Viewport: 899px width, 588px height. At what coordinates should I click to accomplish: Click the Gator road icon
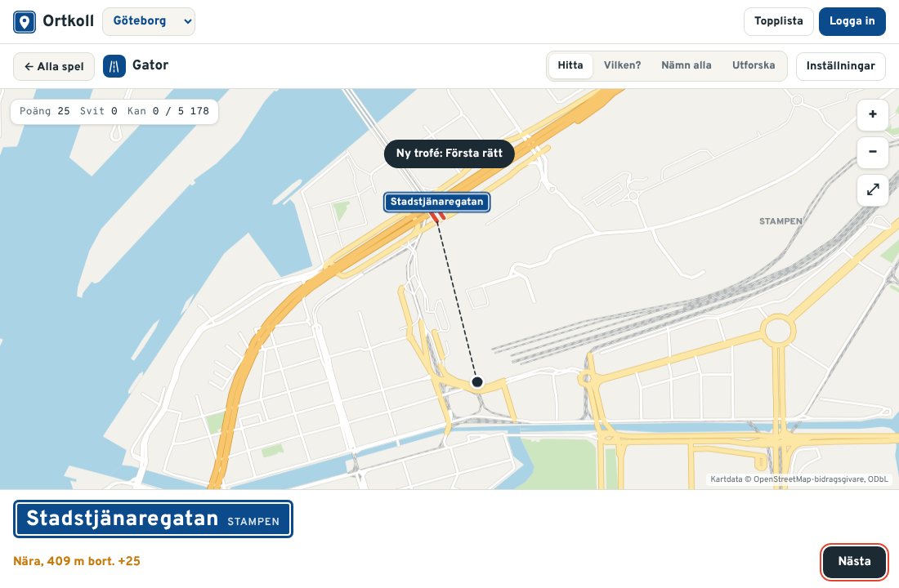tap(114, 66)
